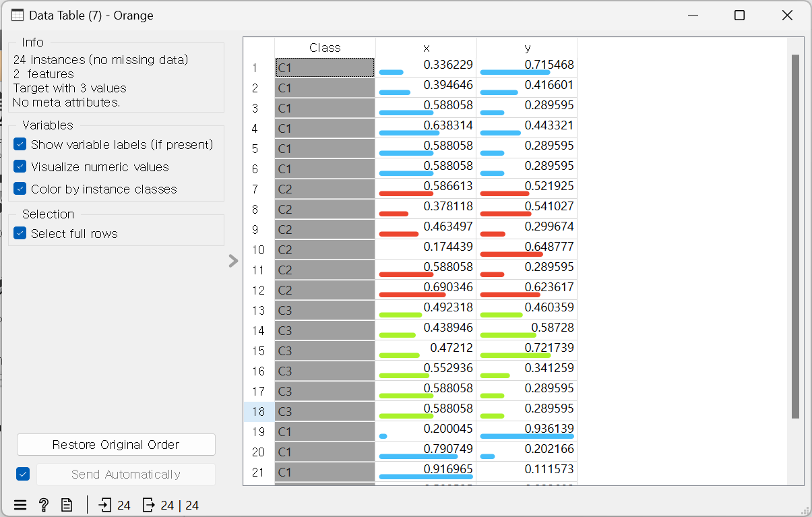Click y value 0.521925
The height and width of the screenshot is (517, 812).
(549, 186)
